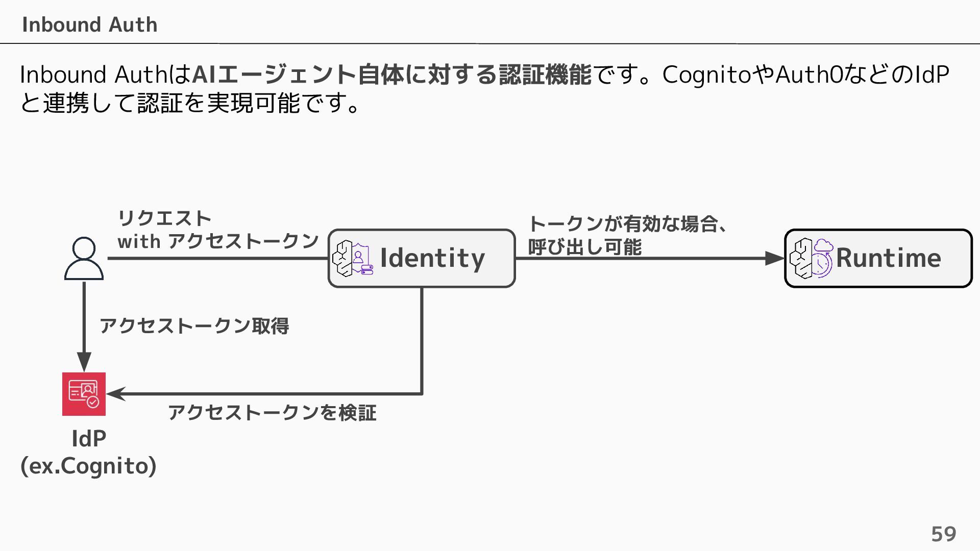Click the AgentCore Identity brain icon
Screen dimensions: 980x551
(x=352, y=258)
